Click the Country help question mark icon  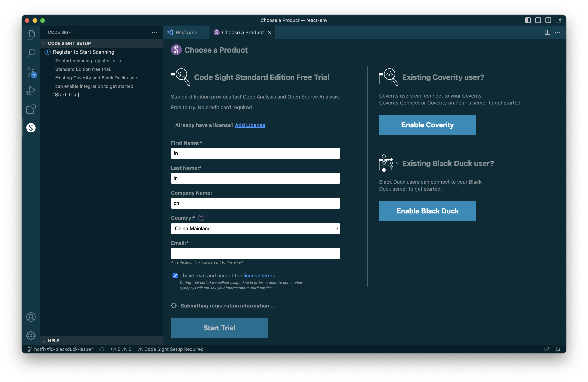click(201, 218)
